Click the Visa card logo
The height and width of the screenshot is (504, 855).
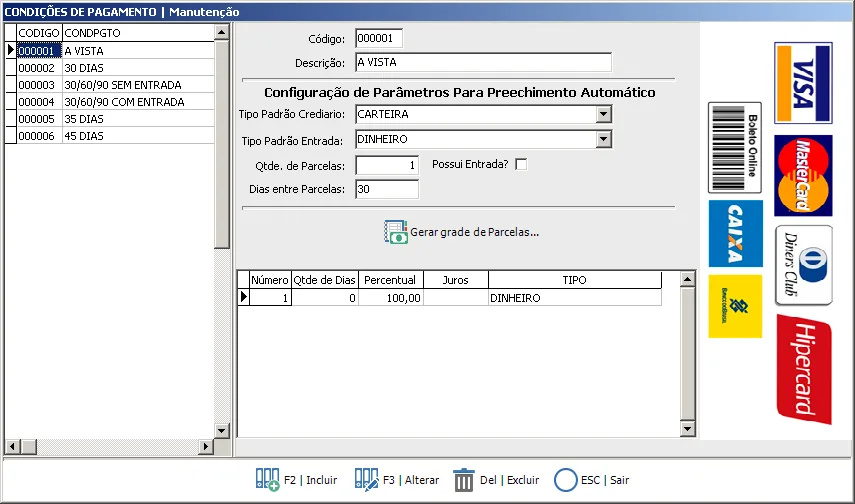(x=803, y=83)
